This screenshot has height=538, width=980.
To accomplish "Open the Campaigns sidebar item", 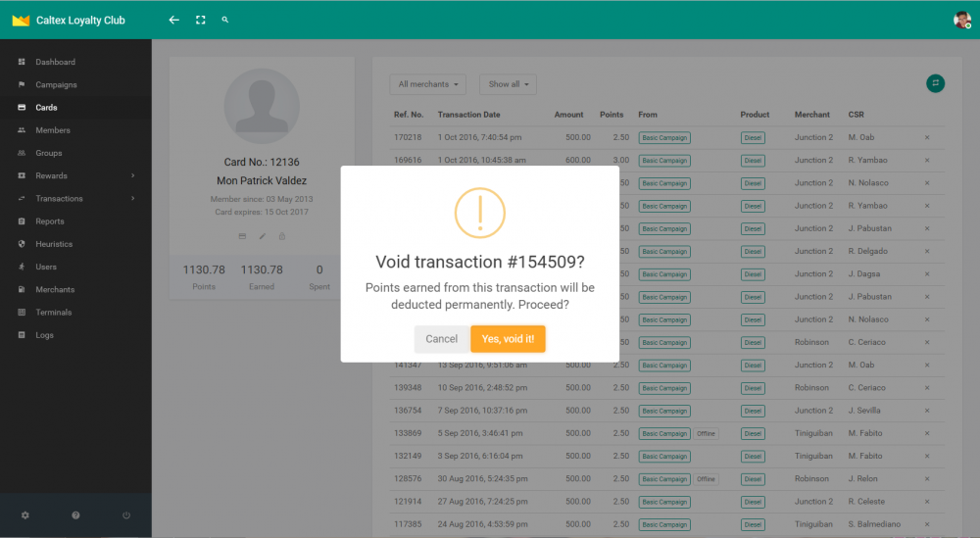I will [x=56, y=85].
